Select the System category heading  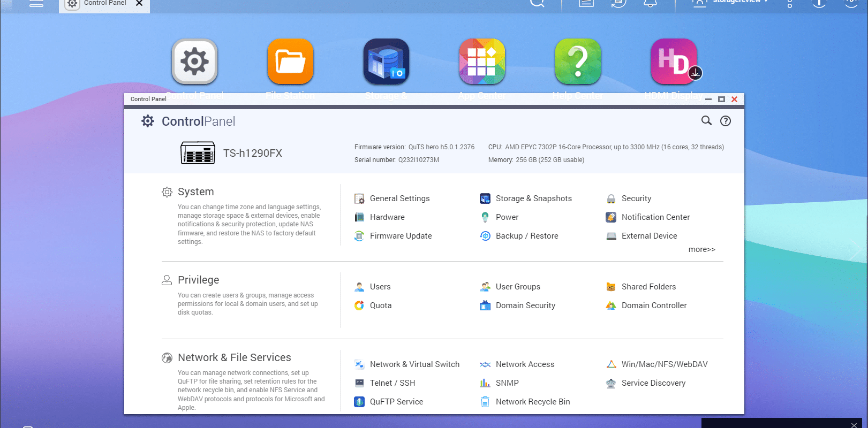(x=196, y=192)
